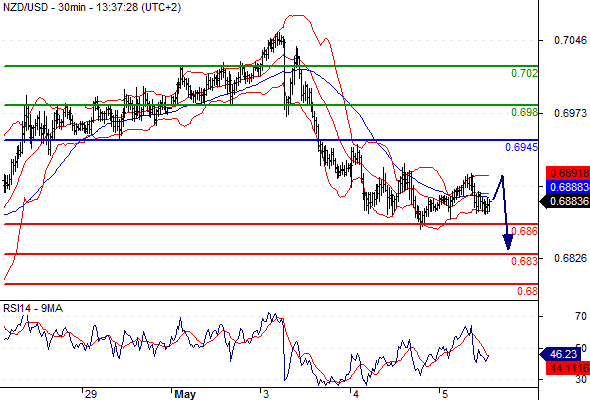
Task: Click the blue 0.68883 price tag
Action: click(567, 187)
